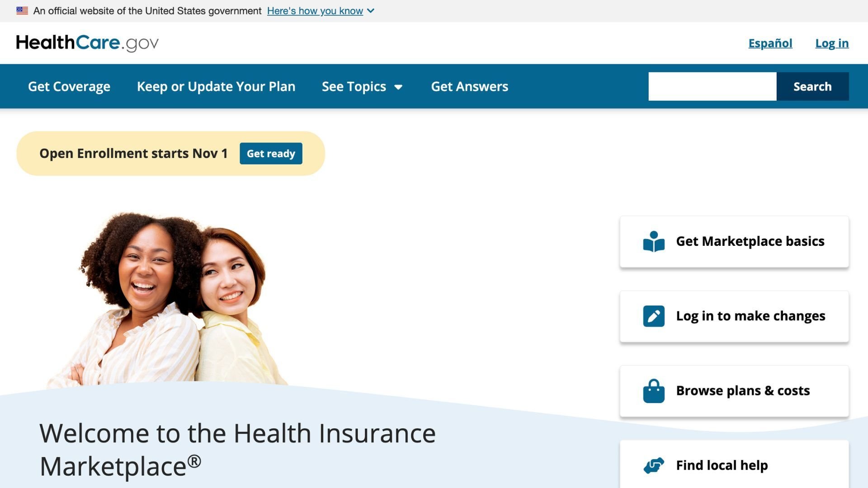Click the Log in to make changes icon
The width and height of the screenshot is (868, 488).
[653, 316]
